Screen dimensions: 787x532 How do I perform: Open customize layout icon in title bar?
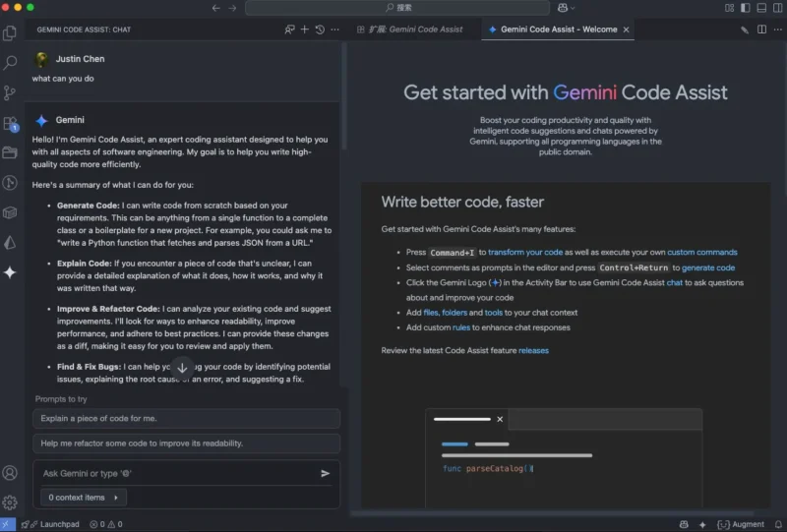[x=729, y=8]
